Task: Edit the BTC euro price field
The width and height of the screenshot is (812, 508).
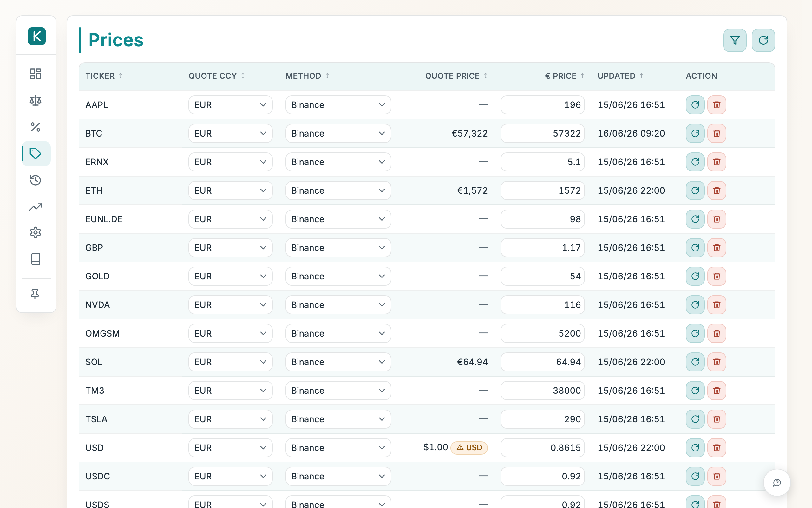Action: 543,133
